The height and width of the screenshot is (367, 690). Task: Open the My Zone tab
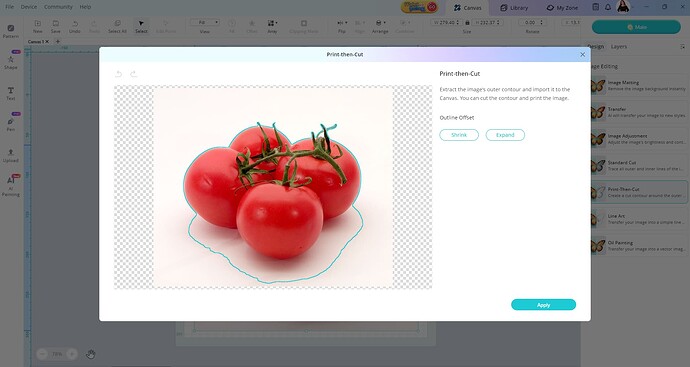[x=562, y=7]
